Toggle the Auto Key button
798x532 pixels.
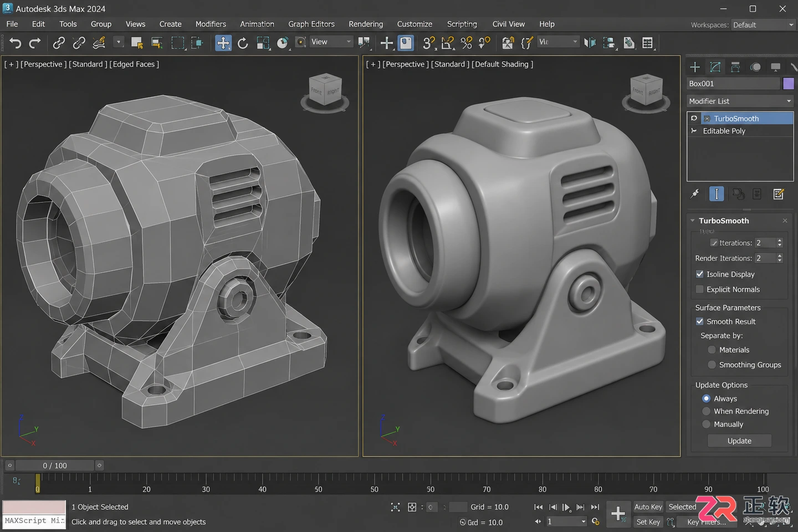(x=648, y=507)
